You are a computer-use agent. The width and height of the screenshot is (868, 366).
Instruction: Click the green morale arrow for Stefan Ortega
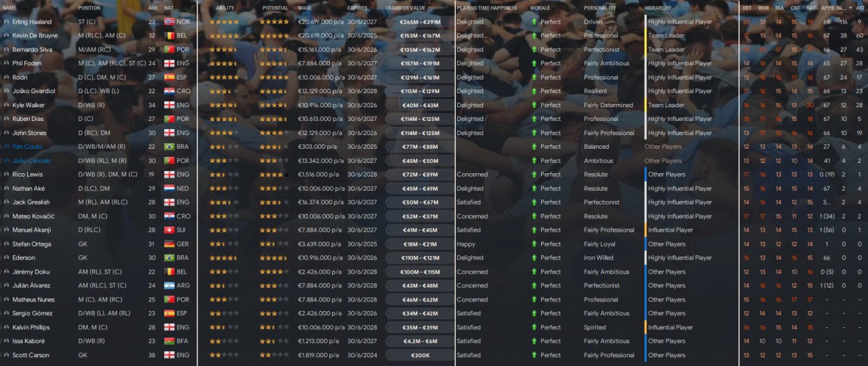tap(534, 244)
